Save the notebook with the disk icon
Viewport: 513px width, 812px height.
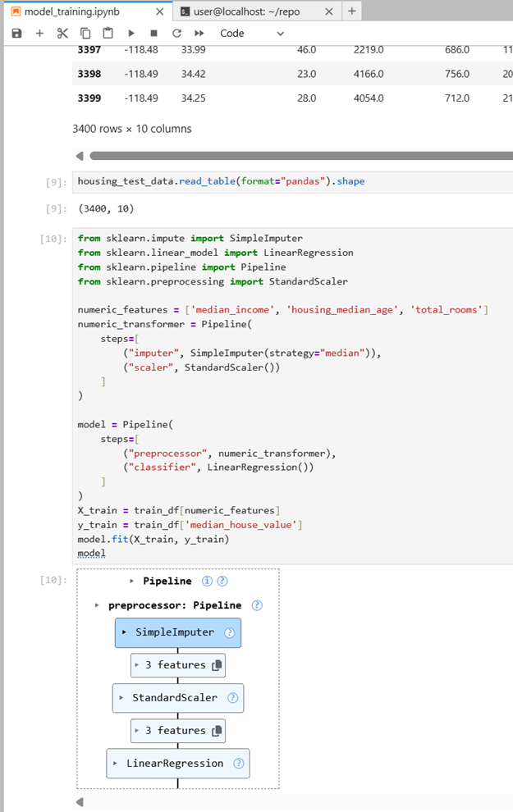pyautogui.click(x=16, y=33)
